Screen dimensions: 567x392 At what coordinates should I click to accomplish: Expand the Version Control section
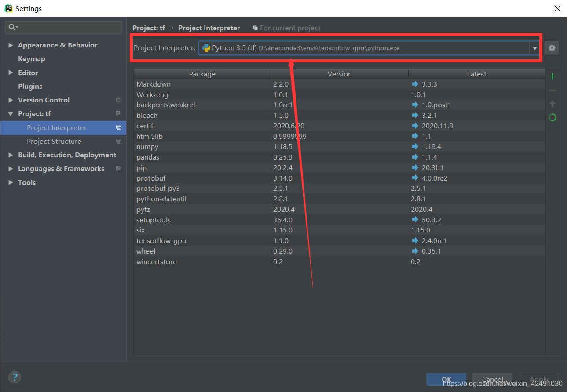pos(11,100)
